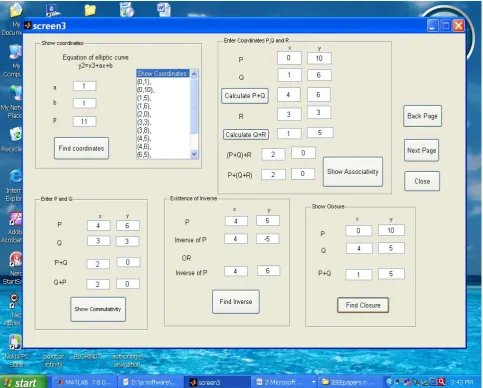
Task: Click Show Associativity button
Action: (353, 172)
